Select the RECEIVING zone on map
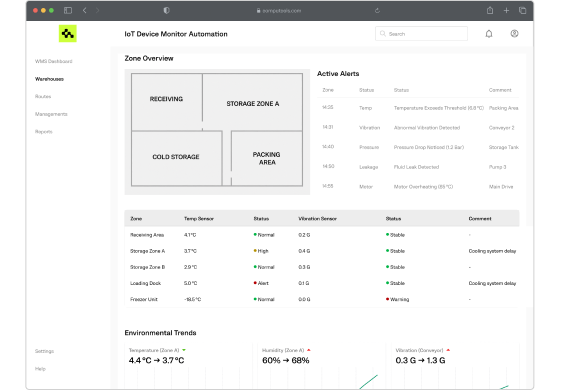 click(166, 102)
